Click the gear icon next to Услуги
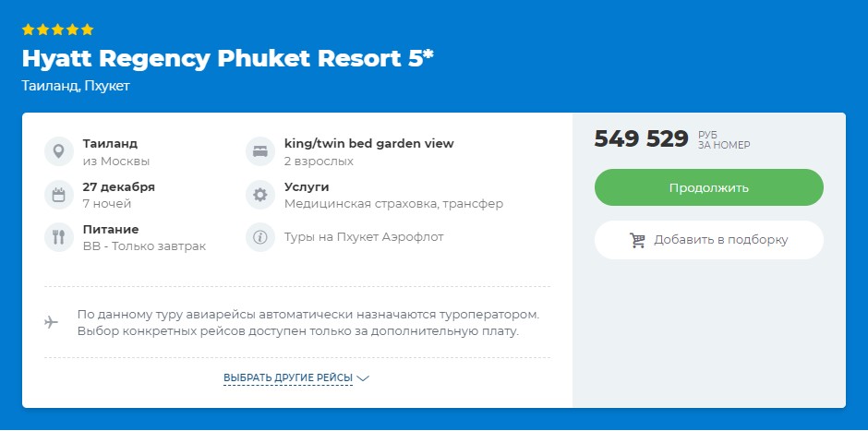The width and height of the screenshot is (868, 431). click(x=260, y=194)
